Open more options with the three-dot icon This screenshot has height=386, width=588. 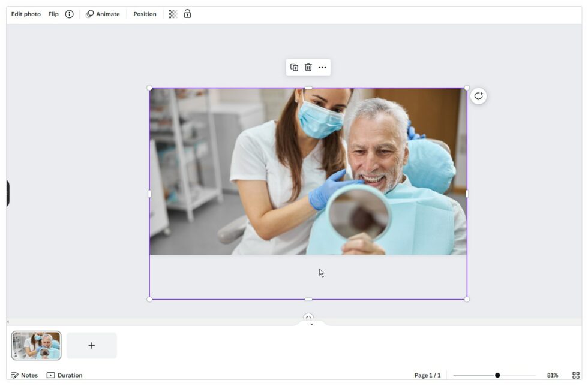coord(322,67)
